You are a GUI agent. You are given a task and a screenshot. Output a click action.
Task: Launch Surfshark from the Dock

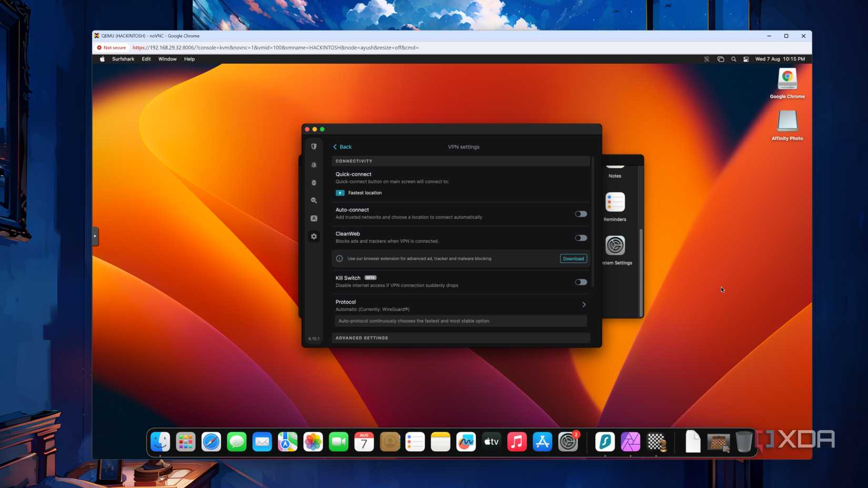[x=604, y=442]
